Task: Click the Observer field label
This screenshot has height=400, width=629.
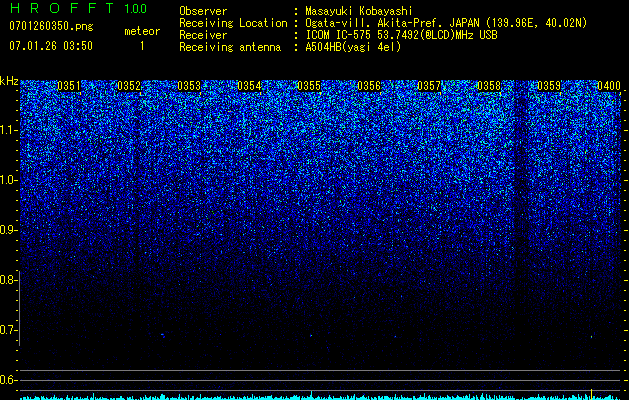Action: coord(203,11)
